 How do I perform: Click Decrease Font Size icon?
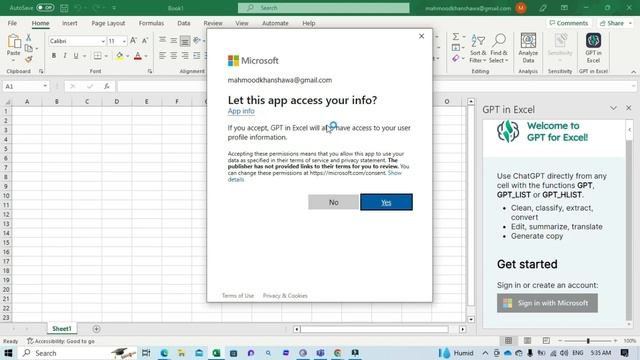pos(144,41)
